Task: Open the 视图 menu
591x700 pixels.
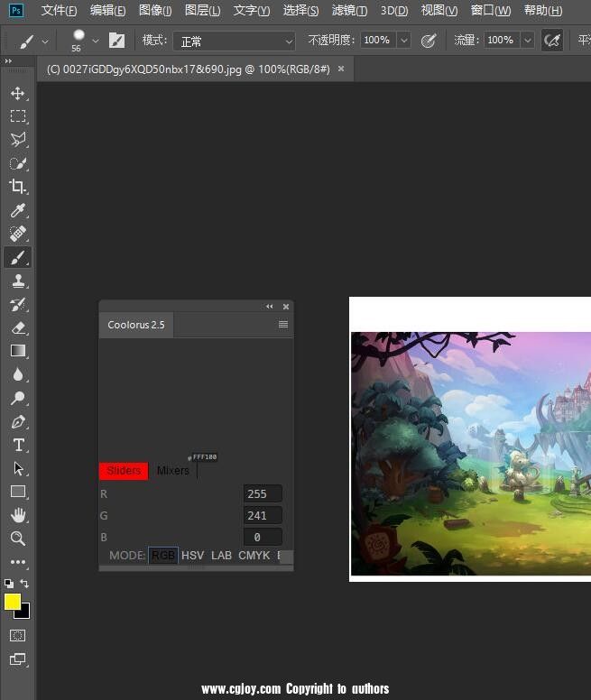Action: click(439, 10)
